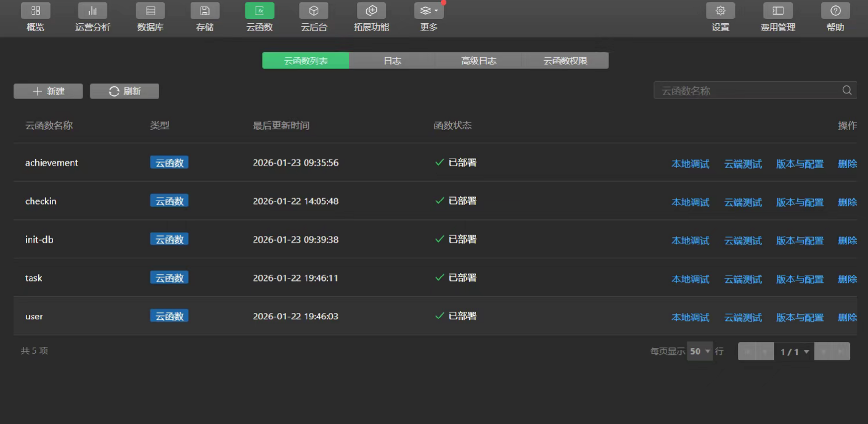Viewport: 868px width, 424px height.
Task: Switch to the 云函数权限 tab
Action: pyautogui.click(x=565, y=61)
